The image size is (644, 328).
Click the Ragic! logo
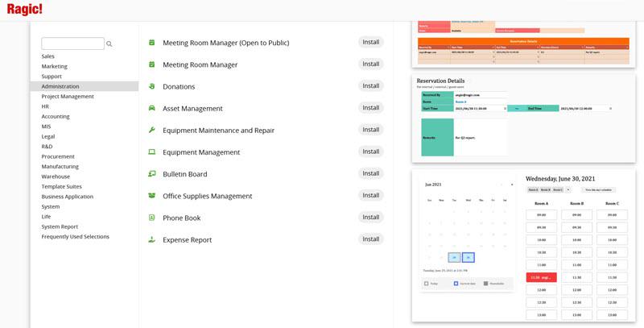click(25, 9)
